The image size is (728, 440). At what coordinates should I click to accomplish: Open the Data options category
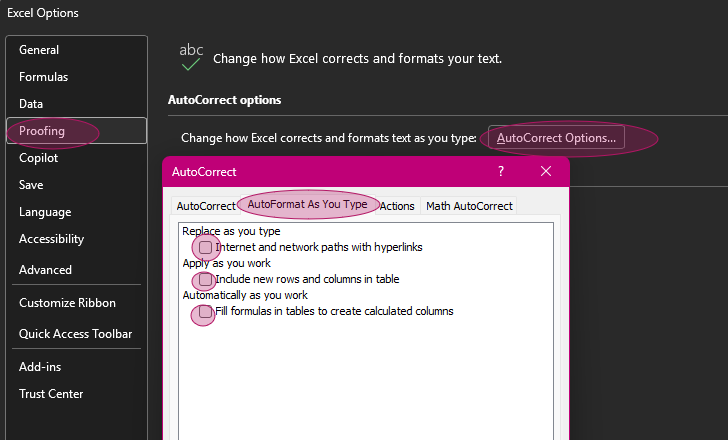[x=77, y=104]
